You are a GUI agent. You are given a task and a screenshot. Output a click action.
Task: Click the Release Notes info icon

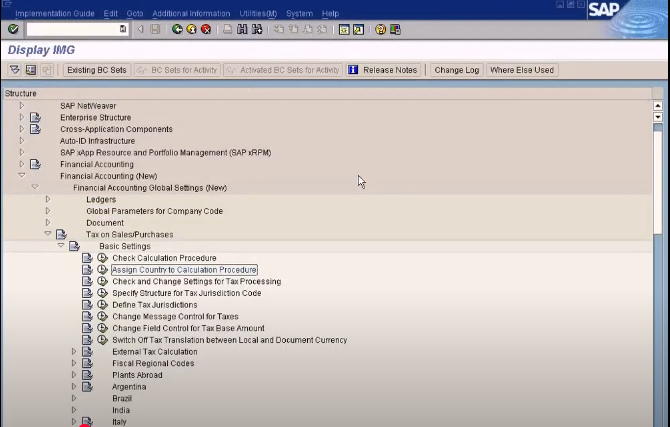[x=353, y=70]
